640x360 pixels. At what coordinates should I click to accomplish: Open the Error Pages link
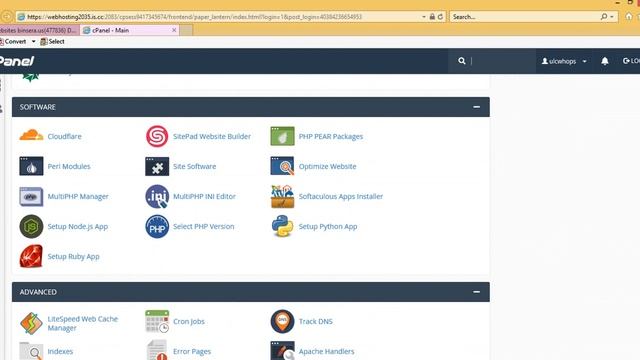pos(192,351)
